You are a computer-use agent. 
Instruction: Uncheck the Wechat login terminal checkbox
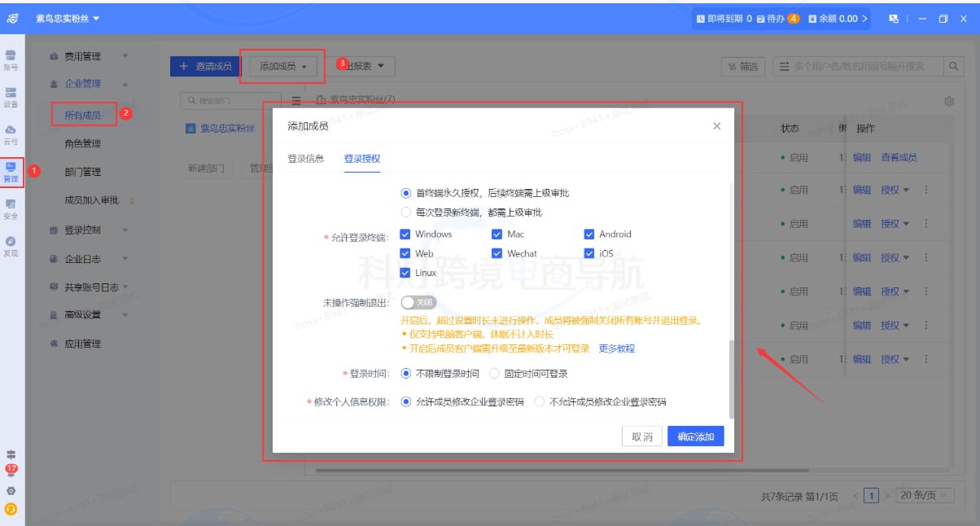pyautogui.click(x=497, y=253)
